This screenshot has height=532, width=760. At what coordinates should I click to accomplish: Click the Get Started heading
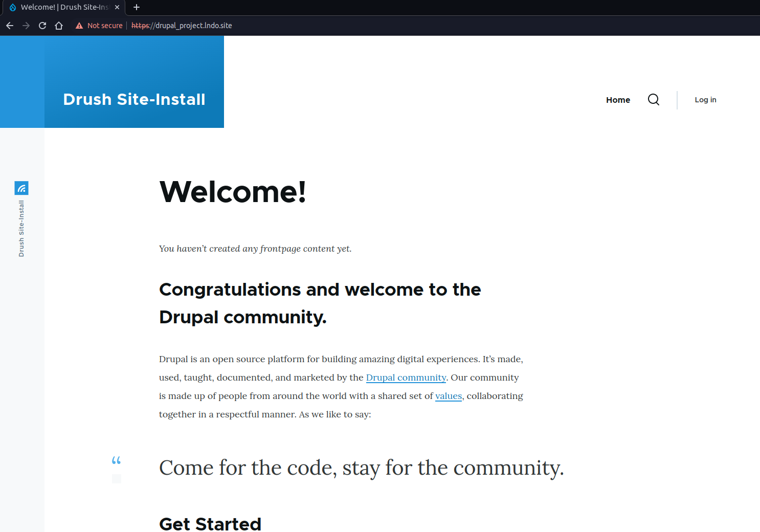(210, 524)
